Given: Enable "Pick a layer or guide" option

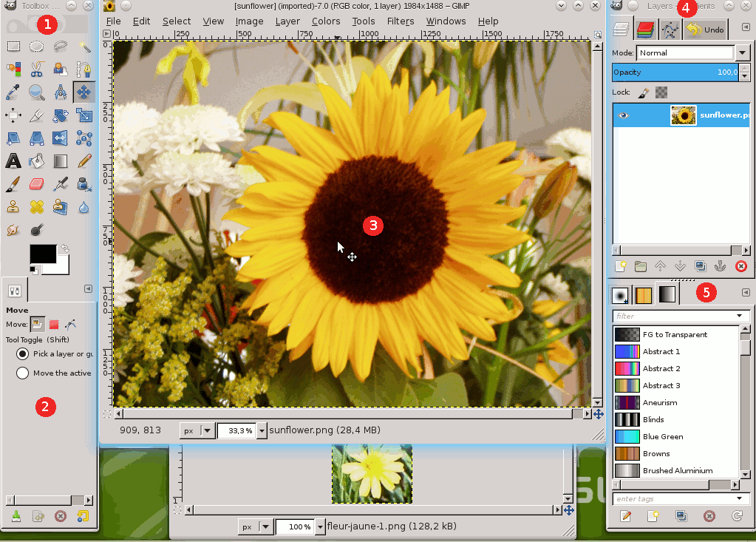Looking at the screenshot, I should (x=24, y=353).
